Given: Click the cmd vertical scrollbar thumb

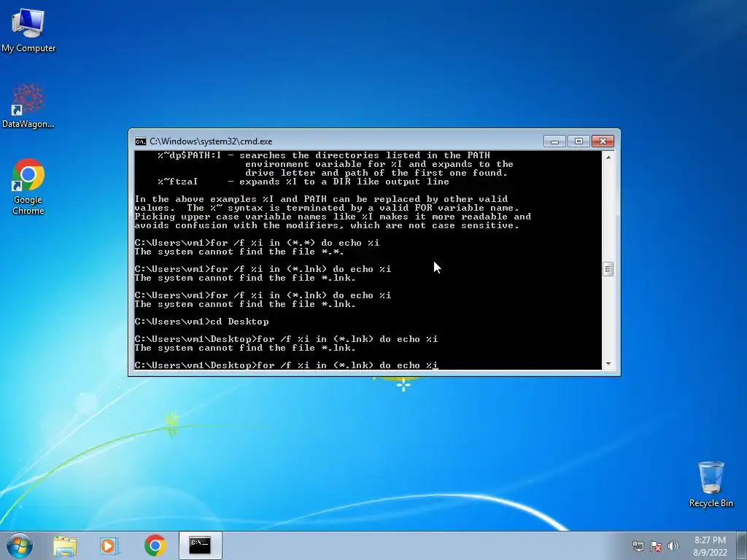Looking at the screenshot, I should (608, 269).
